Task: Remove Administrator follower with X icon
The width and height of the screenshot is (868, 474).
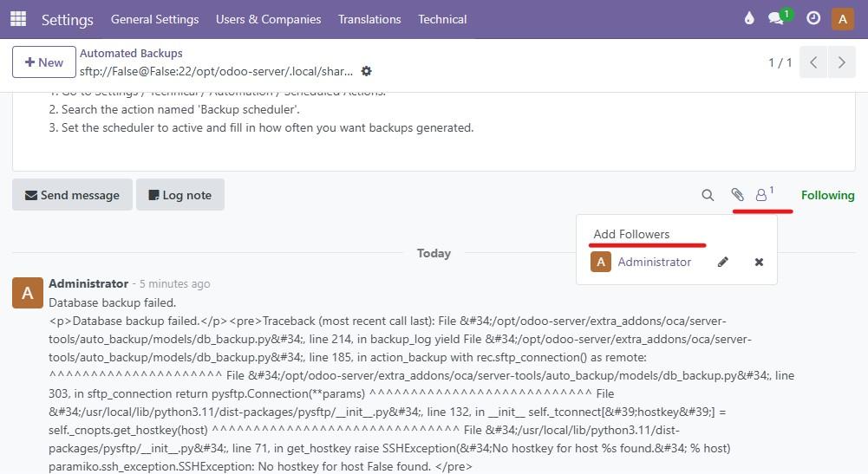Action: [x=759, y=263]
